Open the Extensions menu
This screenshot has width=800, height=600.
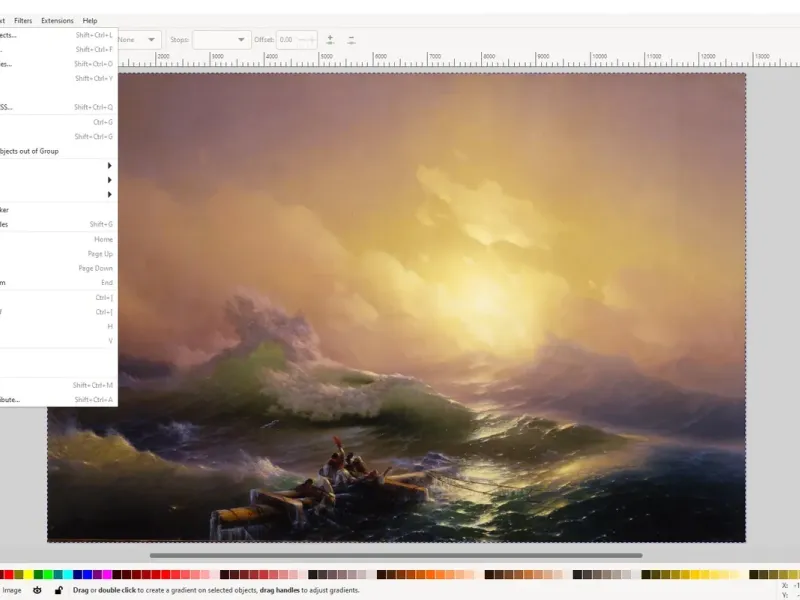(x=57, y=21)
